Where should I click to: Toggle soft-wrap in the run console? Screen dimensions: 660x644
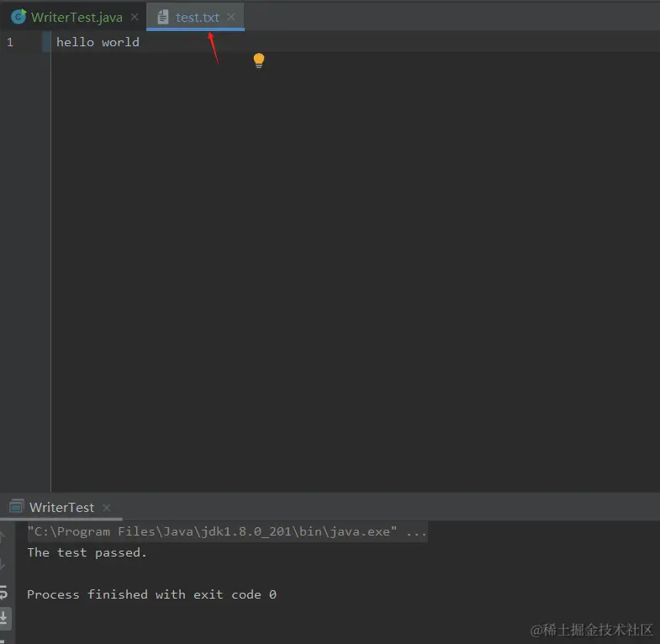(x=3, y=592)
